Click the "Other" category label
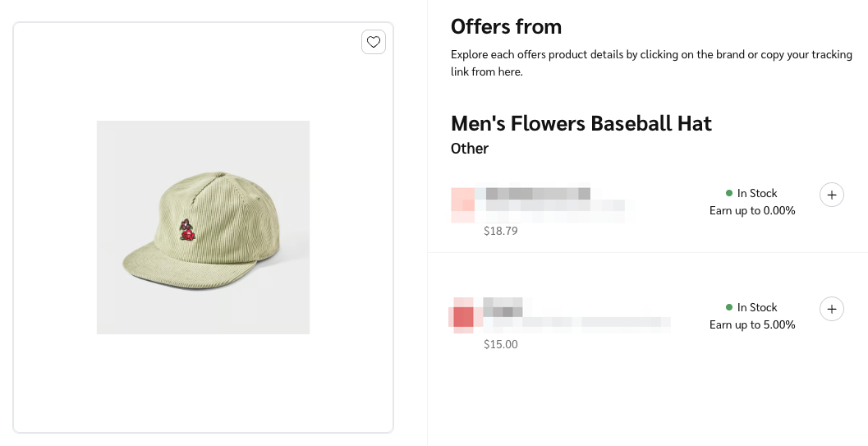Viewport: 868px width, 446px height. click(x=470, y=149)
